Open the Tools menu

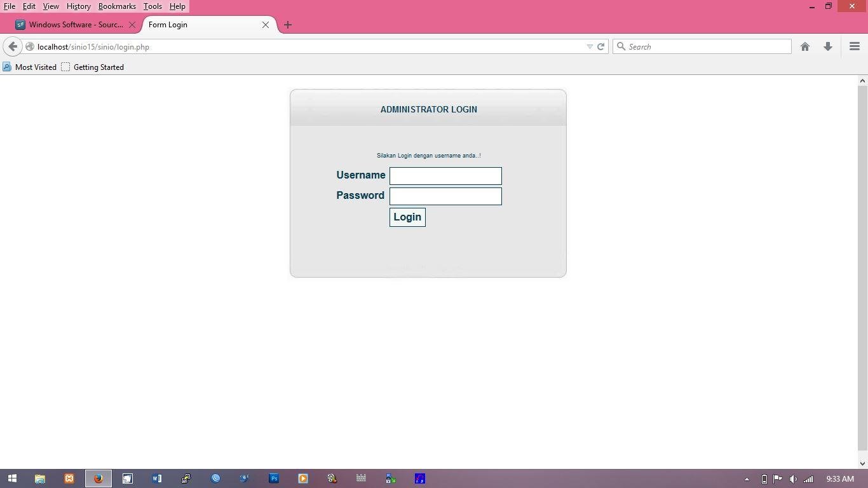(153, 6)
